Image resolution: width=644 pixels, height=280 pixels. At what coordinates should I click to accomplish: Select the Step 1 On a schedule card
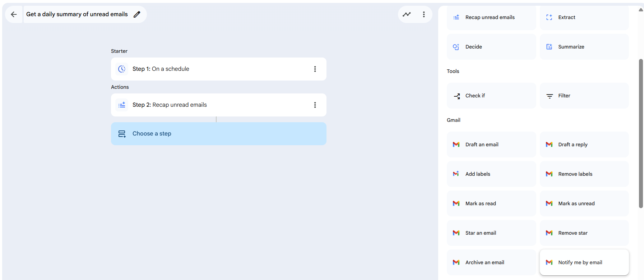point(216,69)
